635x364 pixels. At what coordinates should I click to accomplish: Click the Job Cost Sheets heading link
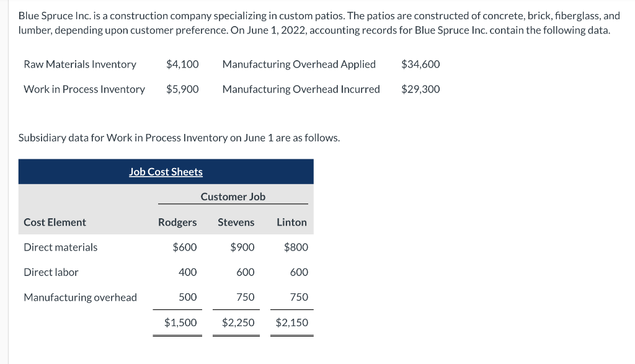pos(166,172)
